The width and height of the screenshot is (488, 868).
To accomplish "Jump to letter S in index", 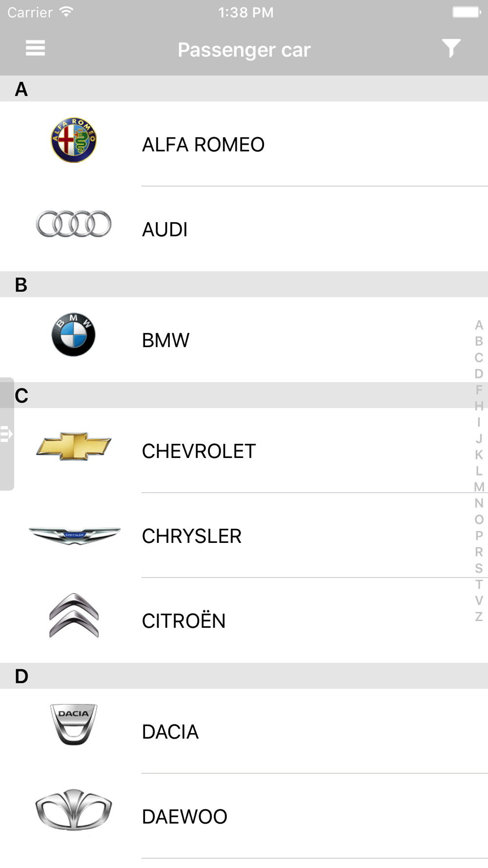I will tap(479, 568).
